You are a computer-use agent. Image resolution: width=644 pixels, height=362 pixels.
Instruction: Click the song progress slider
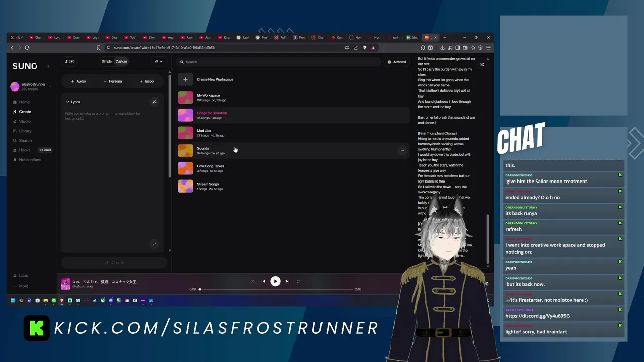pyautogui.click(x=276, y=289)
